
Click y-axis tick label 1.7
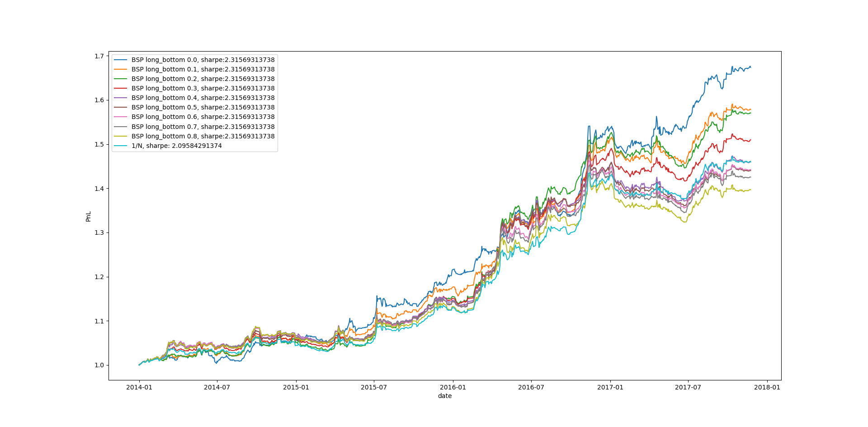pos(99,56)
